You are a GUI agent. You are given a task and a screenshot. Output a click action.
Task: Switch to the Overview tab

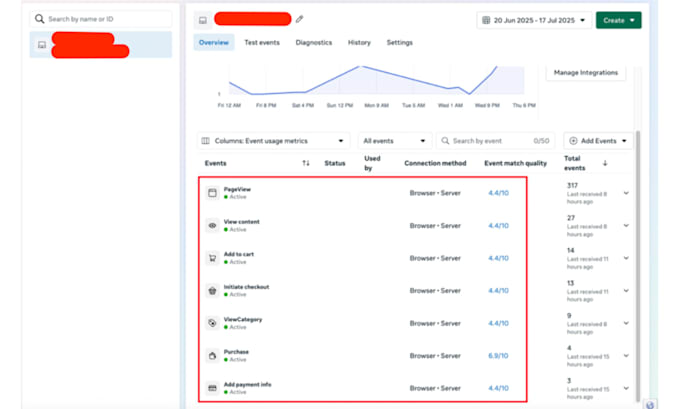coord(214,43)
